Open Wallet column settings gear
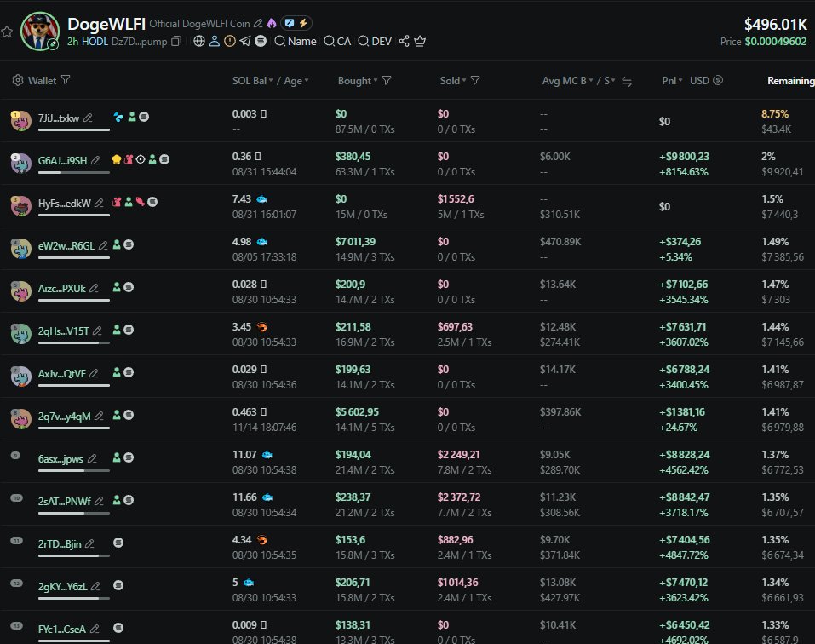The image size is (815, 644). click(18, 80)
